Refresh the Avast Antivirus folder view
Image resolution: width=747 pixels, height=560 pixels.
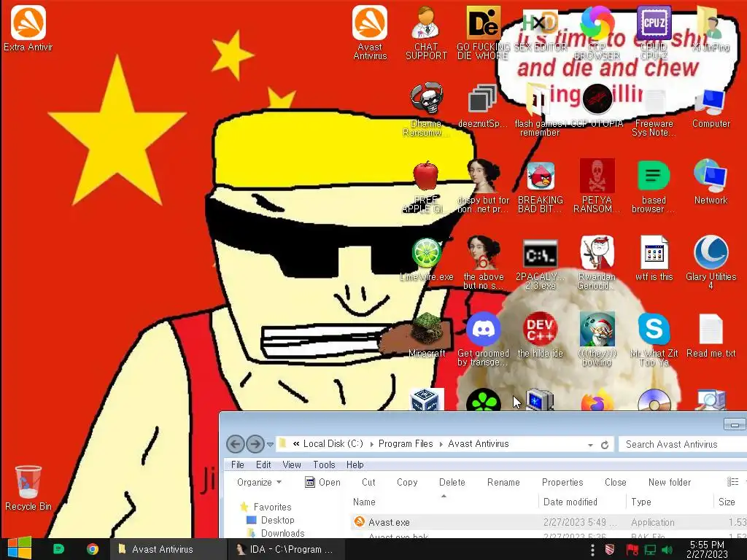605,444
